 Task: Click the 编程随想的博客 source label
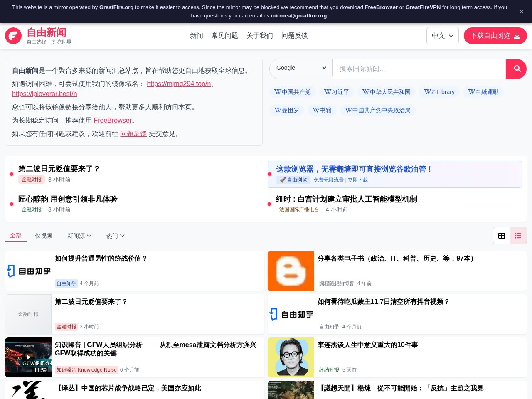click(x=337, y=283)
